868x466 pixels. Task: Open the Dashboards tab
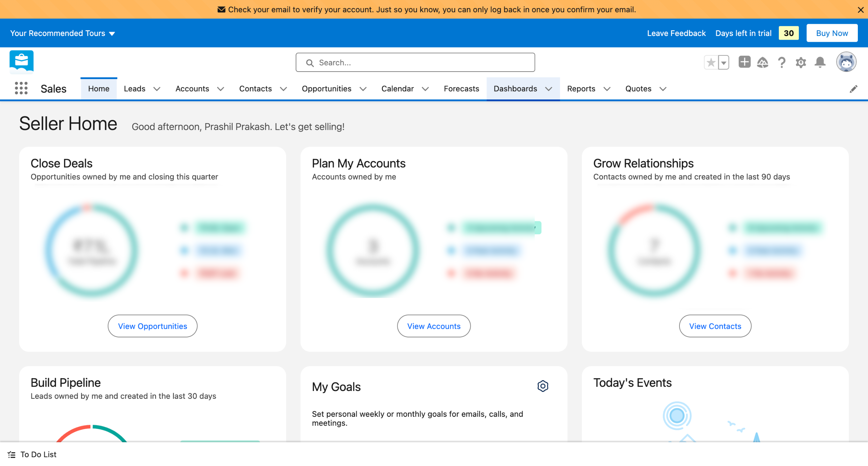pyautogui.click(x=515, y=89)
